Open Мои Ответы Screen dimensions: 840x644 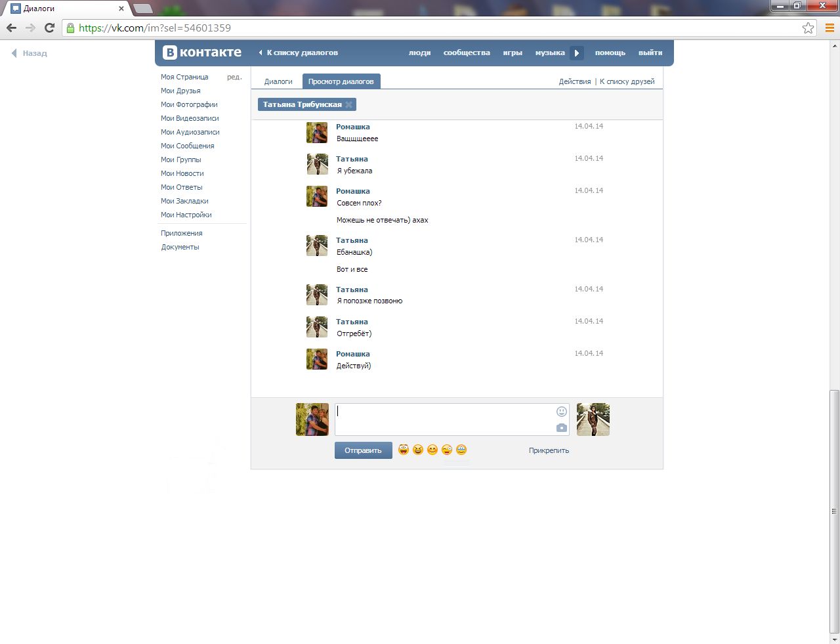coord(182,187)
